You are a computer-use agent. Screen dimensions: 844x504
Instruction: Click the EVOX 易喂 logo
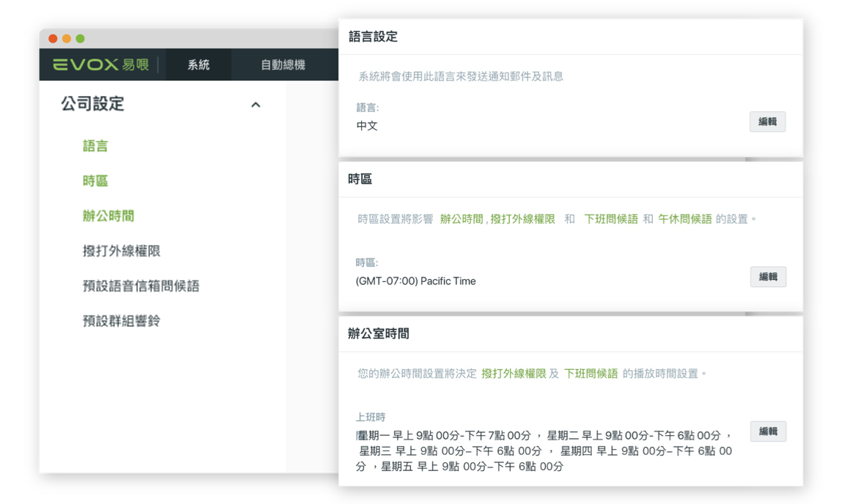(x=100, y=64)
